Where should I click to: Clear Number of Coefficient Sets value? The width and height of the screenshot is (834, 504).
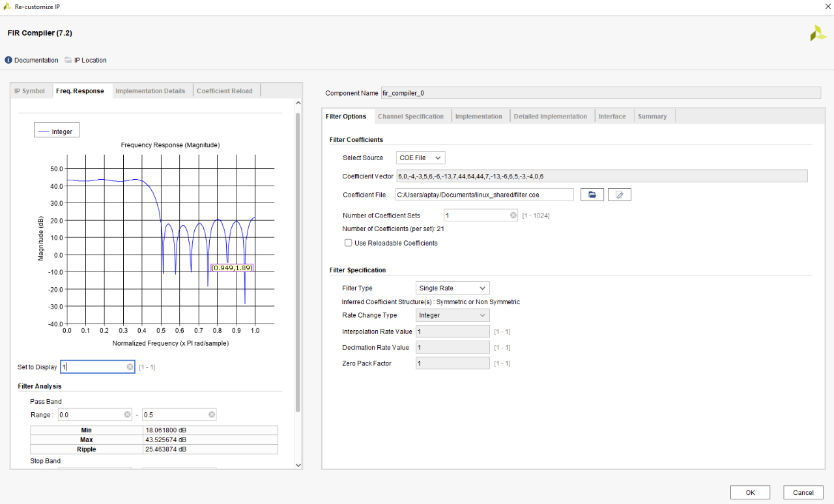513,216
